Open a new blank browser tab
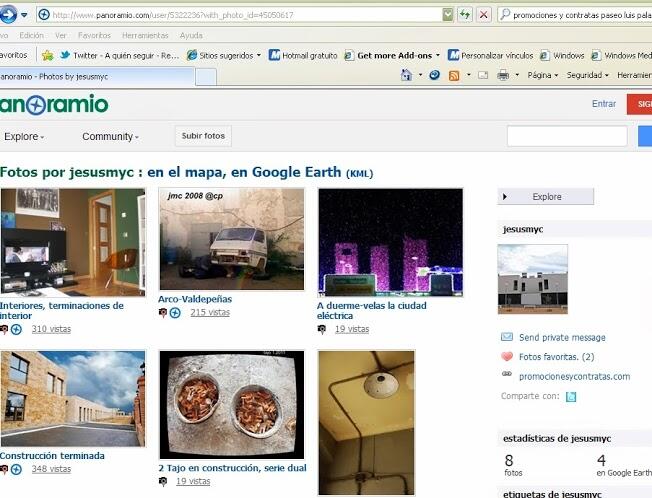Screen dimensions: 652x498 pos(206,77)
